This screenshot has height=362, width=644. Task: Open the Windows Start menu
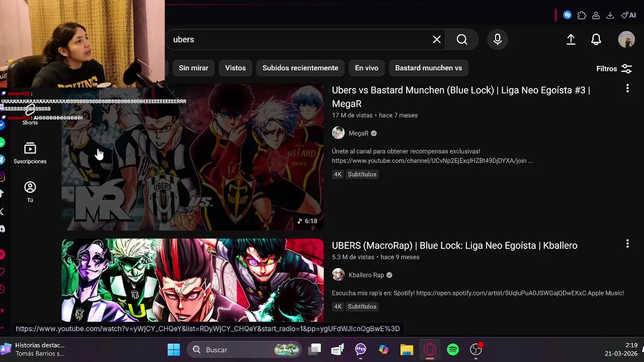click(174, 350)
